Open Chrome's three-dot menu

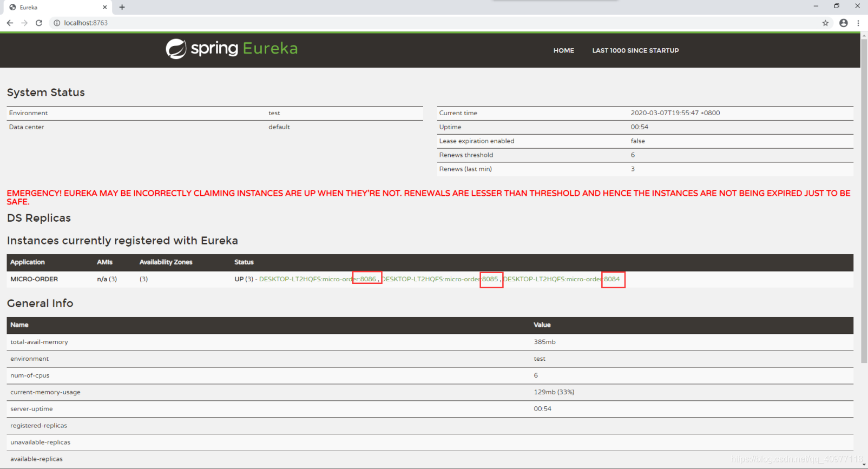(858, 23)
